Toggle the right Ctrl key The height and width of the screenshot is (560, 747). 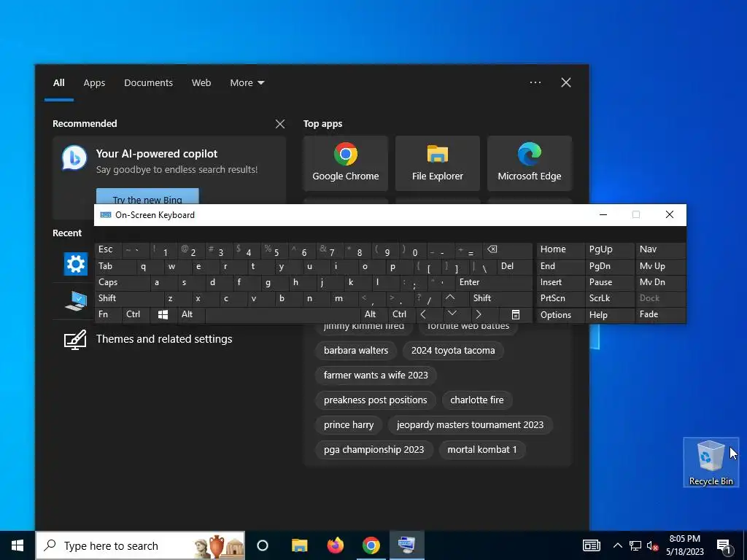(x=401, y=314)
